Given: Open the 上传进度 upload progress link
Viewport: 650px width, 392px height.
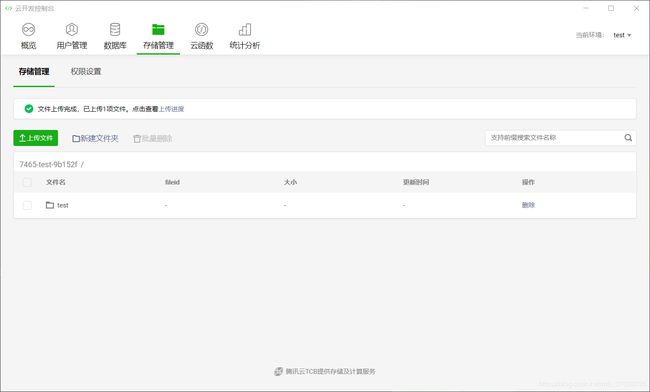Looking at the screenshot, I should [x=172, y=109].
